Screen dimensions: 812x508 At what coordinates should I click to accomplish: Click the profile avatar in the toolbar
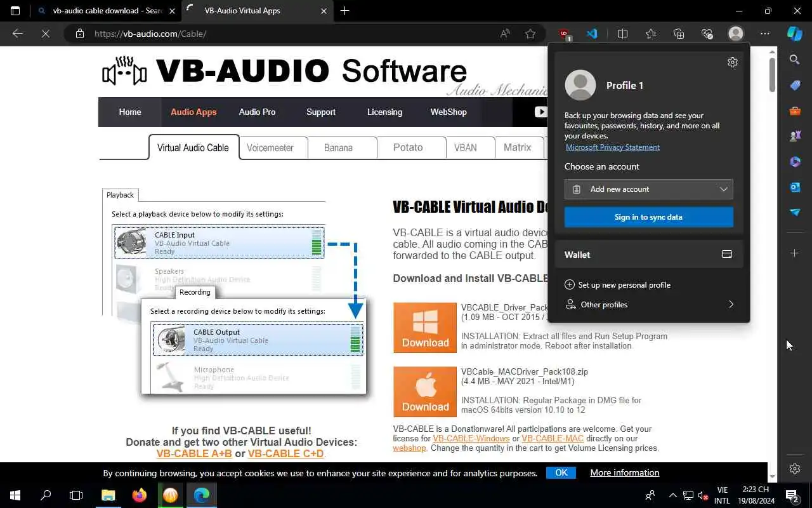736,34
